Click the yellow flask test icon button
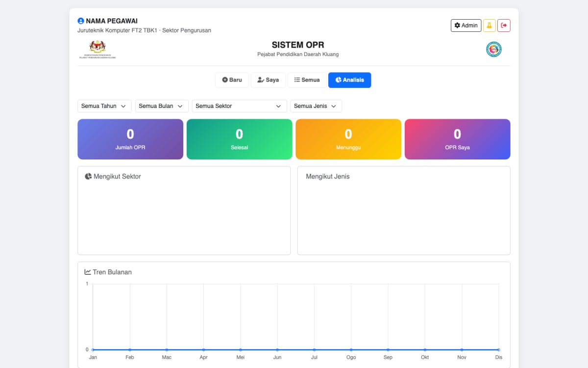The image size is (588, 368). coord(489,26)
